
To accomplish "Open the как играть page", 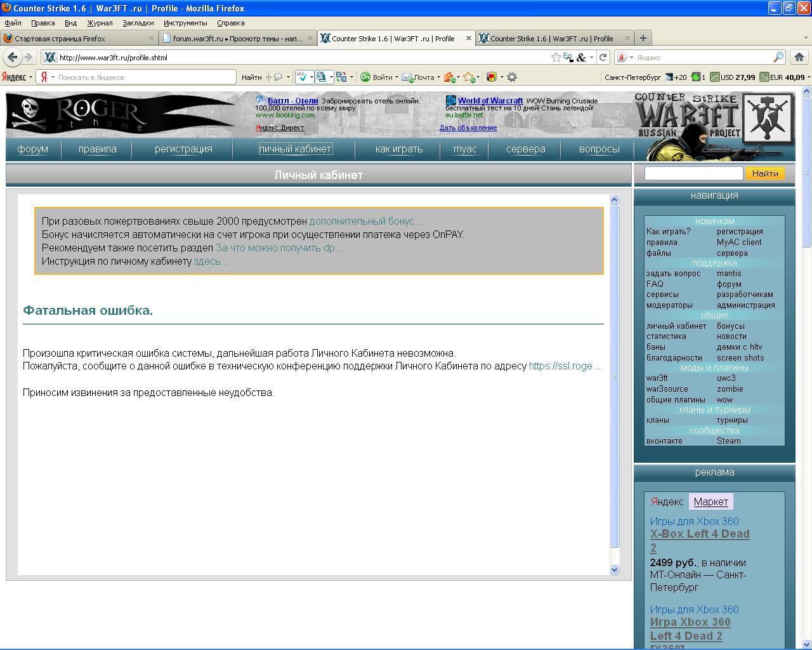I will click(x=399, y=149).
